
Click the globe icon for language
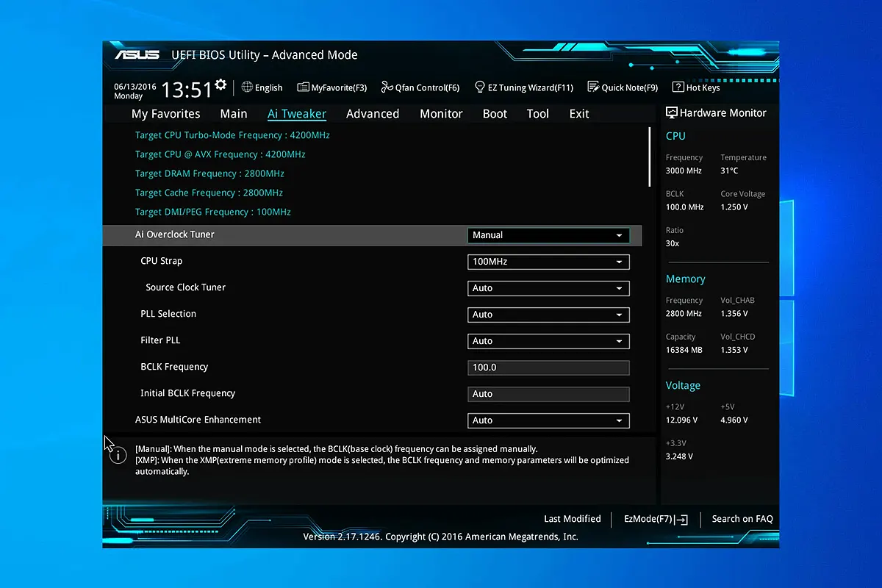[247, 87]
